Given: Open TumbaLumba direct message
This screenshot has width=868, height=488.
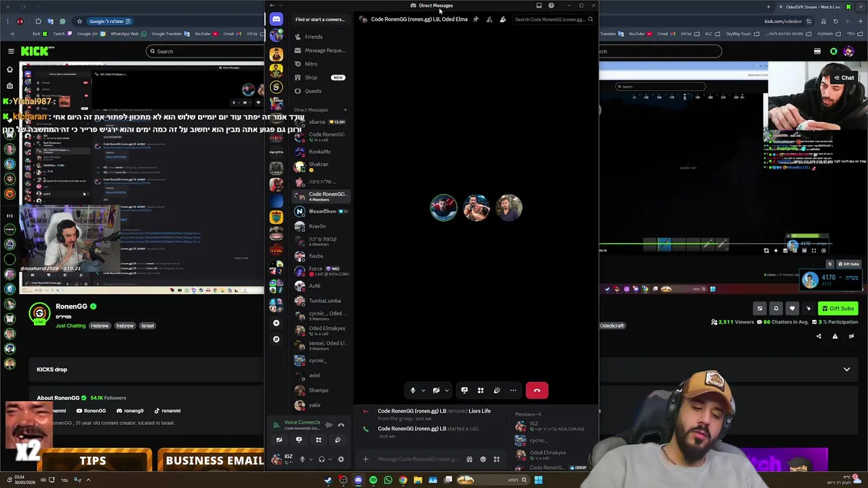Looking at the screenshot, I should 320,301.
